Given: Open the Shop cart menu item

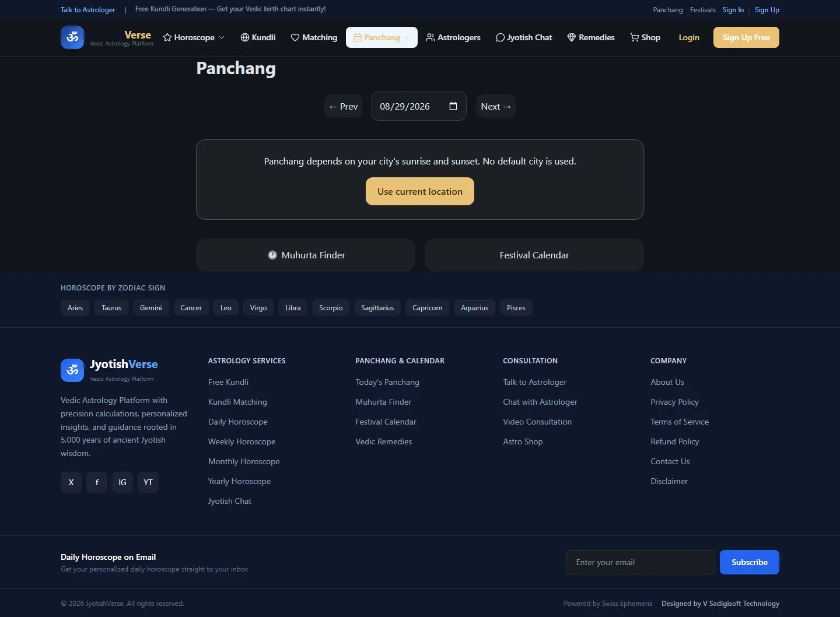Looking at the screenshot, I should point(645,37).
